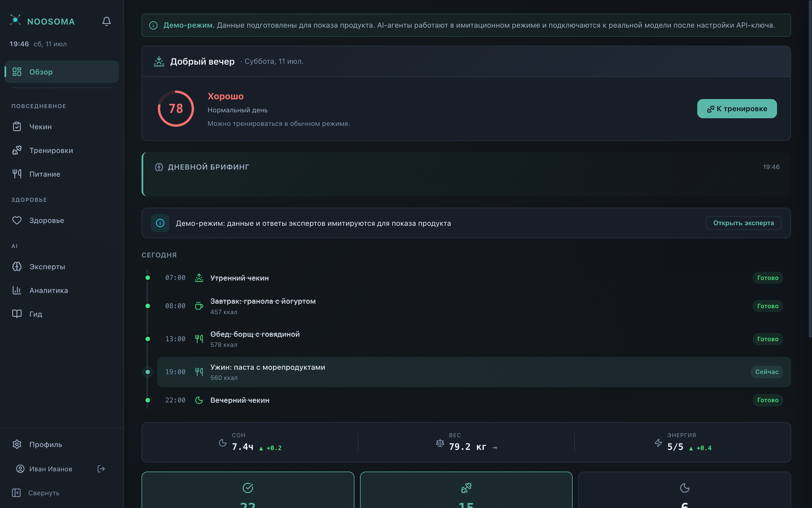The image size is (812, 508).
Task: Click the readiness score ring 78
Action: tap(176, 109)
